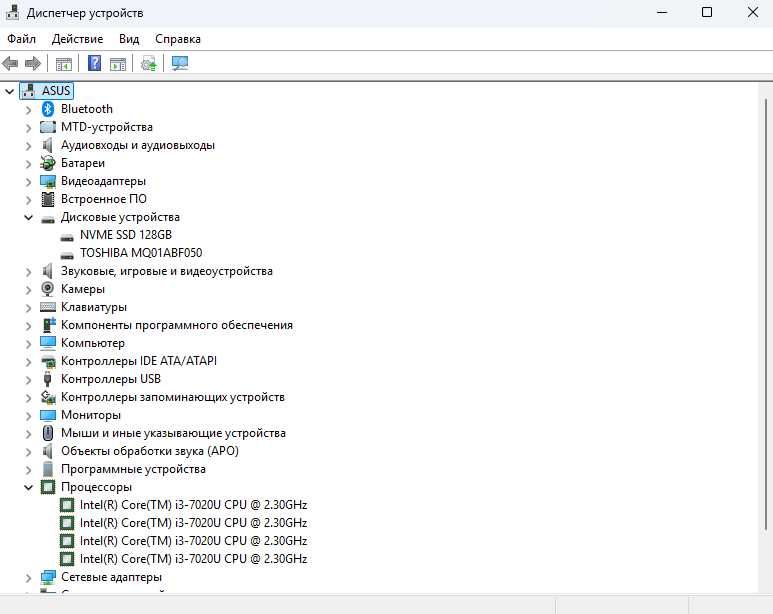Select NVME SSD 128GB entry

126,235
